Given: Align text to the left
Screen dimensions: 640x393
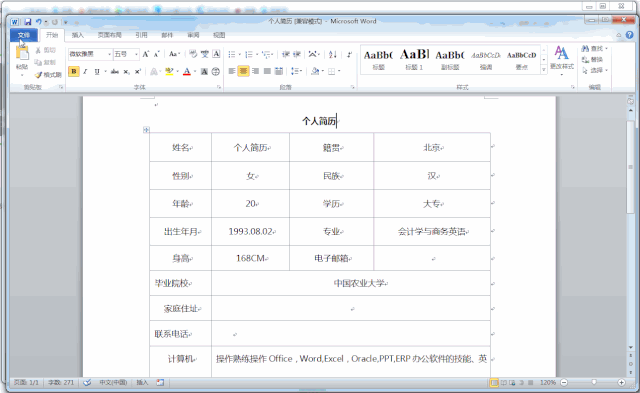Looking at the screenshot, I should [232, 71].
